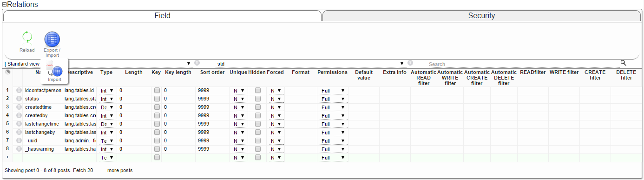644x180 pixels.
Task: Select the idcontactperson name cell
Action: click(43, 91)
